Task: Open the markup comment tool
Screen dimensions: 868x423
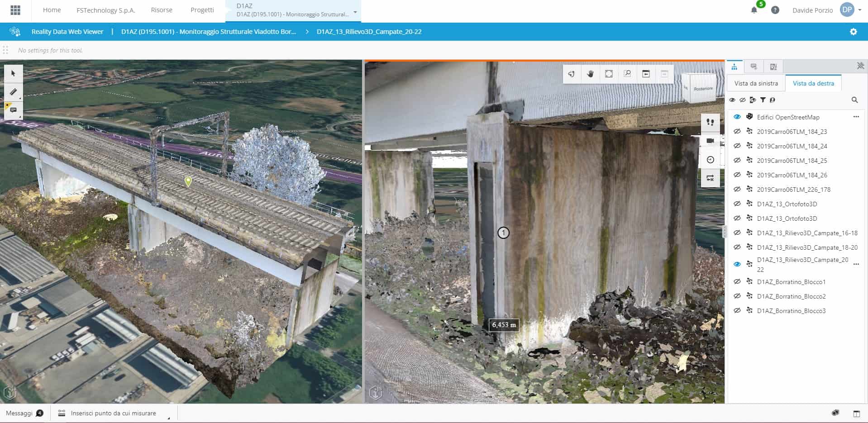Action: [x=13, y=110]
